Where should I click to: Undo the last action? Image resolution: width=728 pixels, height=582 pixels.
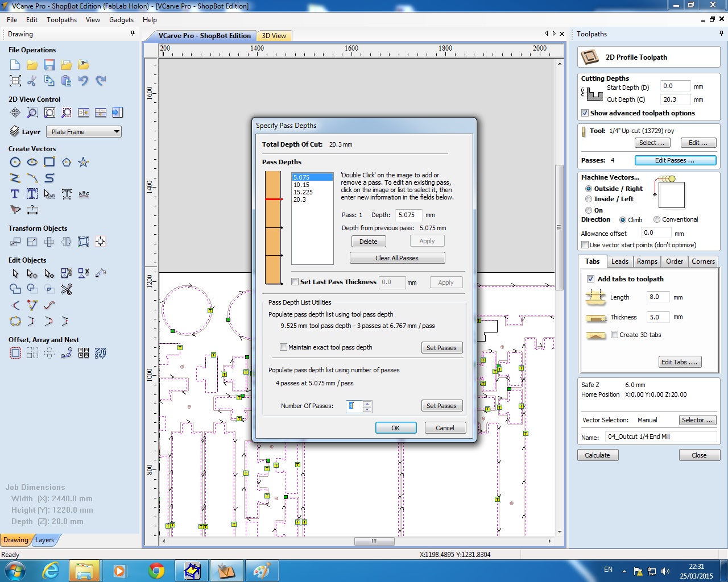(84, 81)
